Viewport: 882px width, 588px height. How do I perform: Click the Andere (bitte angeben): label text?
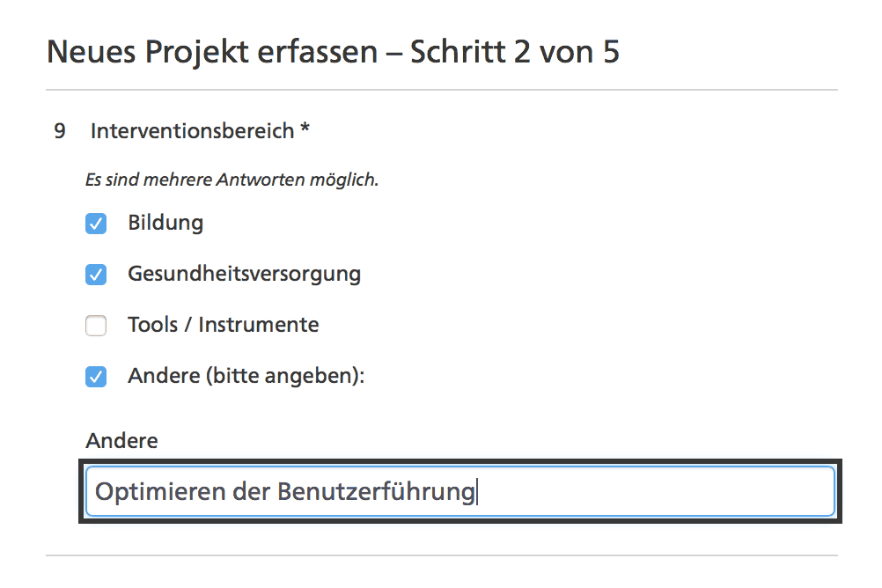pos(246,377)
